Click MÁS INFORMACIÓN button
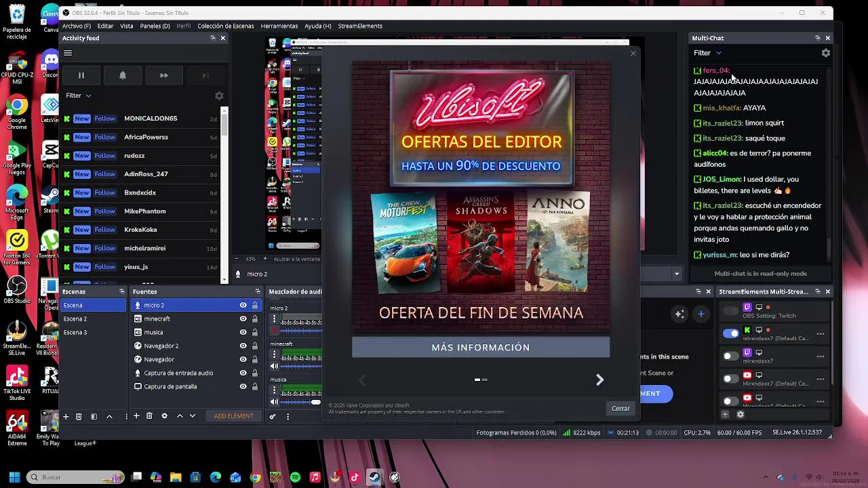Image resolution: width=868 pixels, height=488 pixels. [x=481, y=347]
